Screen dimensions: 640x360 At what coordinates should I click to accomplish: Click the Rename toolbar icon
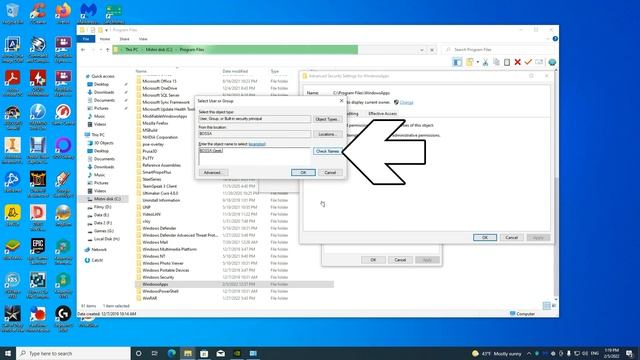click(539, 62)
